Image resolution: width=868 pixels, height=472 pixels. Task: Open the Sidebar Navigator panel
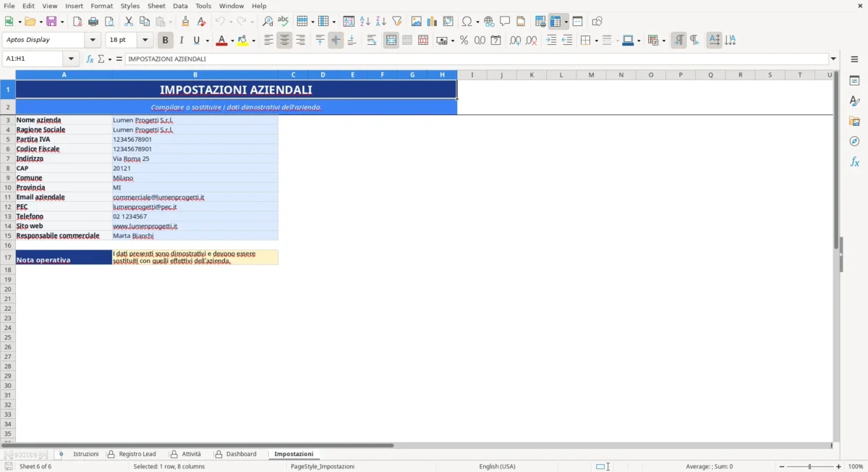click(x=854, y=142)
